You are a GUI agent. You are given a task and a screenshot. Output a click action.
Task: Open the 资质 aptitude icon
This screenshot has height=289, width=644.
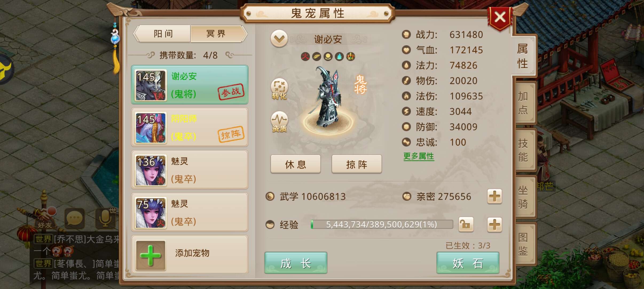pos(279,122)
